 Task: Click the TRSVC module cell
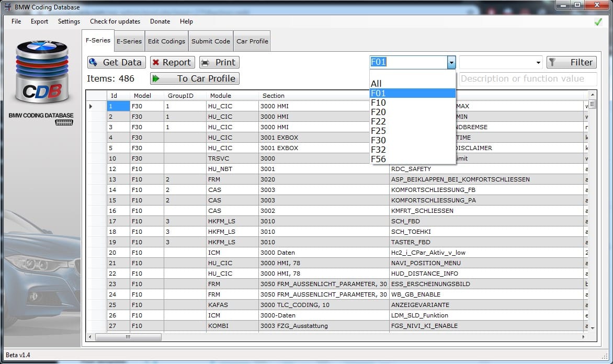[x=232, y=158]
